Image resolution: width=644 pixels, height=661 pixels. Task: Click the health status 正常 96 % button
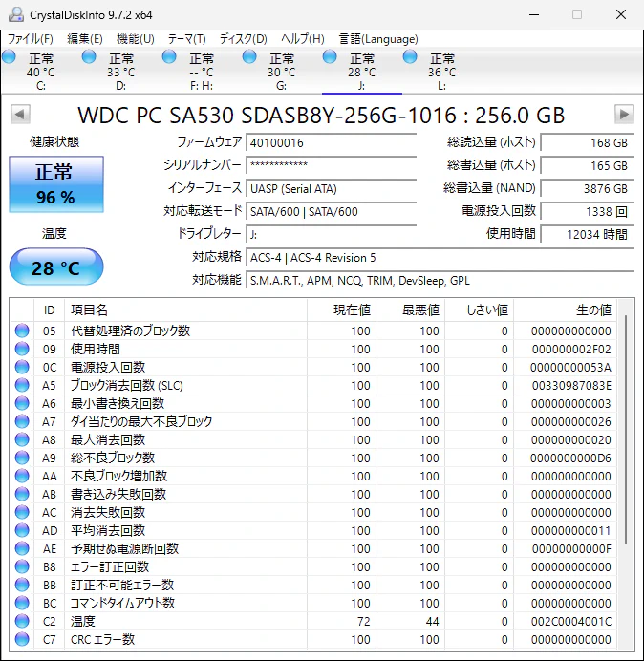coord(56,184)
